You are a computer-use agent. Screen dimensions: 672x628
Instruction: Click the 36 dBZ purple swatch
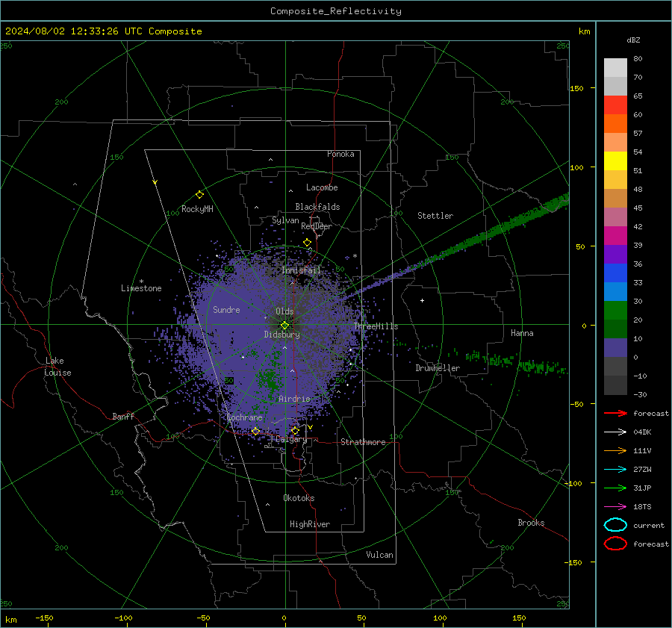[x=615, y=254]
